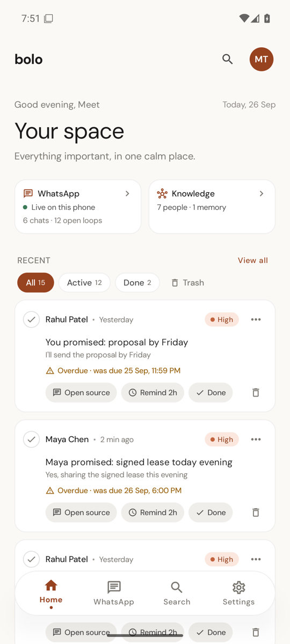The width and height of the screenshot is (290, 644).
Task: Open more options on third Rahul Patel card
Action: click(x=256, y=559)
